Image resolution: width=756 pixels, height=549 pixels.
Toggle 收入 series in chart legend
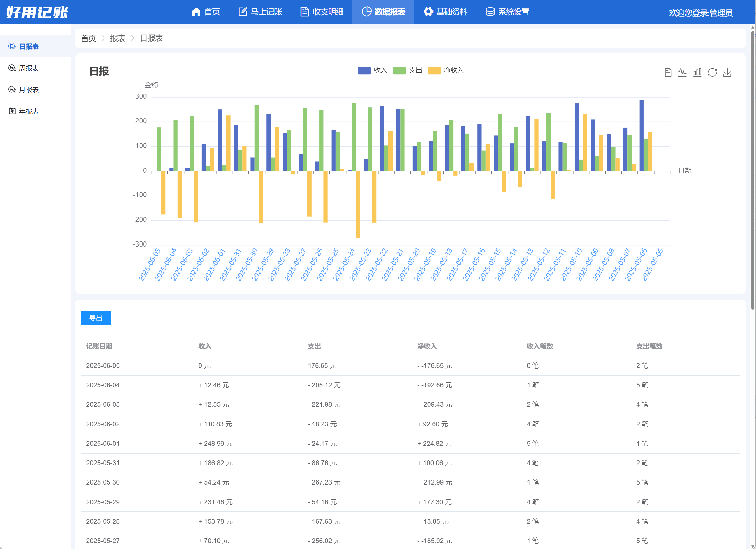tap(372, 70)
